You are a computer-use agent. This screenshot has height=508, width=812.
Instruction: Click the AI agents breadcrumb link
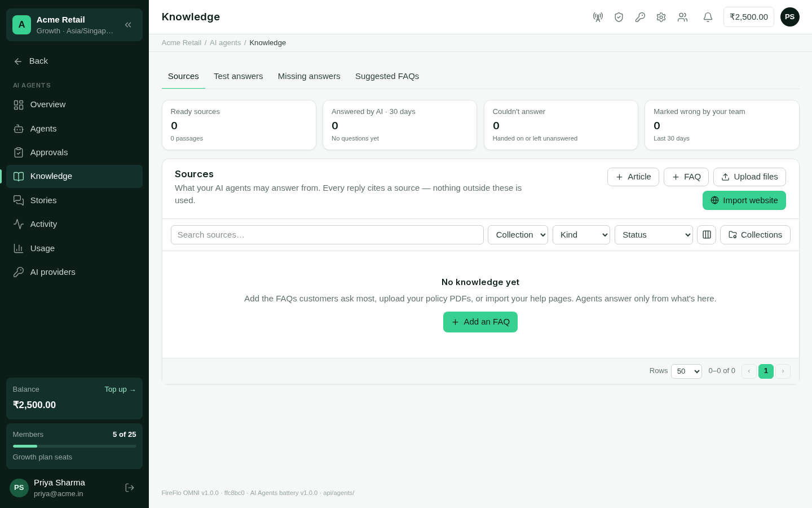tap(225, 43)
